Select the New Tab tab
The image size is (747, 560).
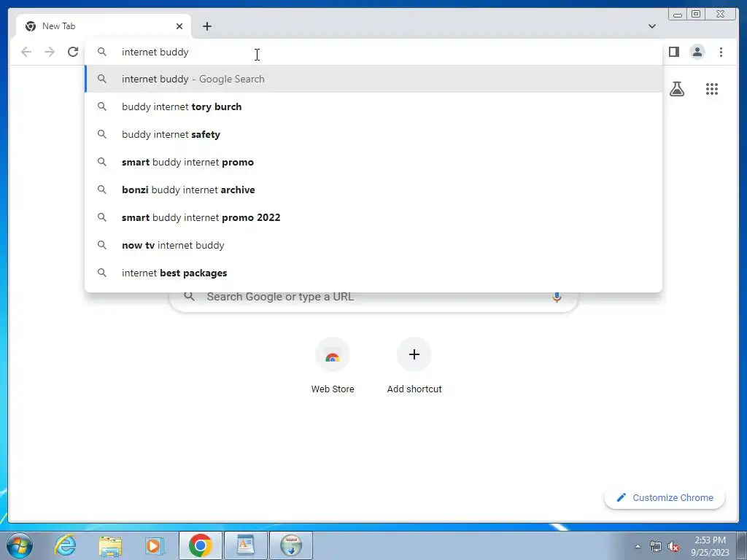point(104,26)
